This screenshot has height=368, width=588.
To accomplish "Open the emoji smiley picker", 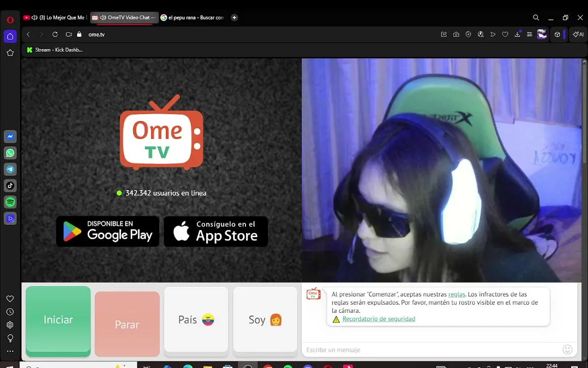I will click(x=568, y=350).
